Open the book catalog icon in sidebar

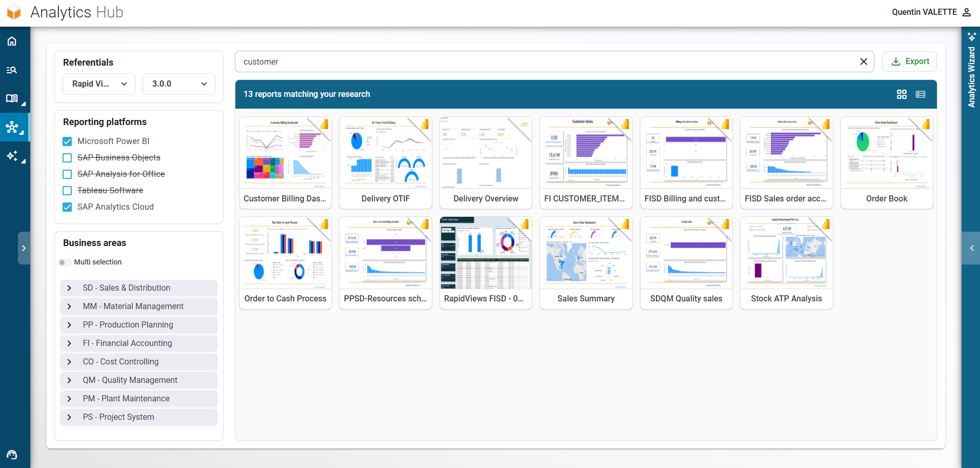click(x=12, y=98)
